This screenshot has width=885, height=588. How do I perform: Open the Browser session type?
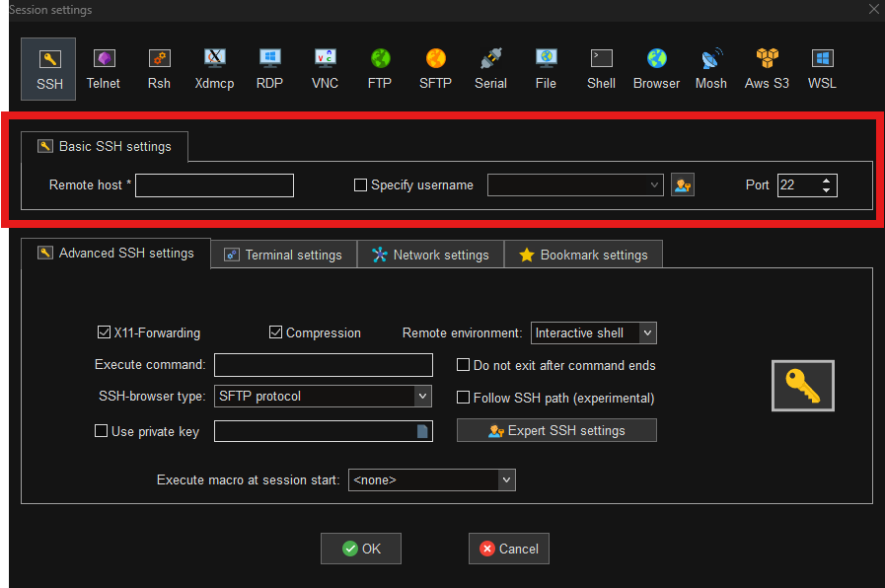656,69
